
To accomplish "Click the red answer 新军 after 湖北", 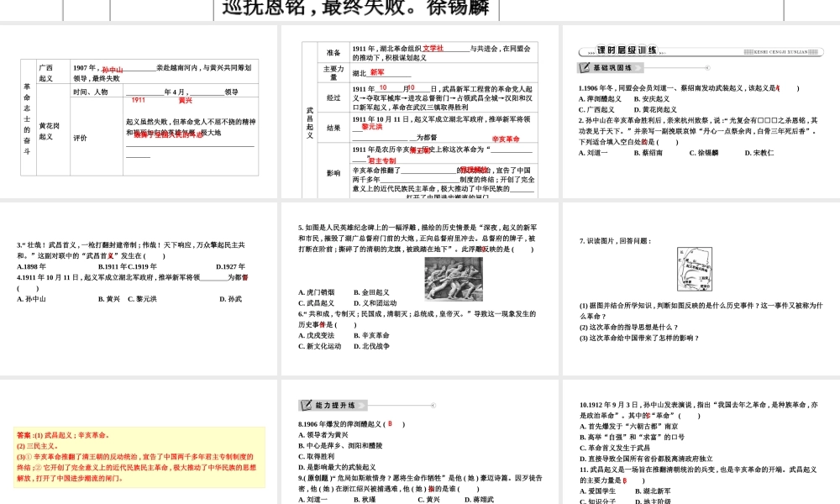I will (x=377, y=72).
